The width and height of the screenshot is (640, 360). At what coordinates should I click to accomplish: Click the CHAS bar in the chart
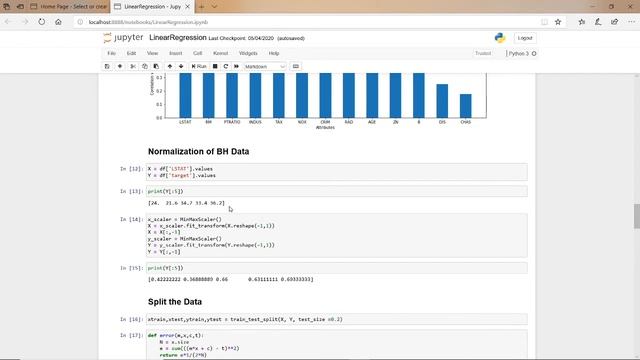click(465, 106)
